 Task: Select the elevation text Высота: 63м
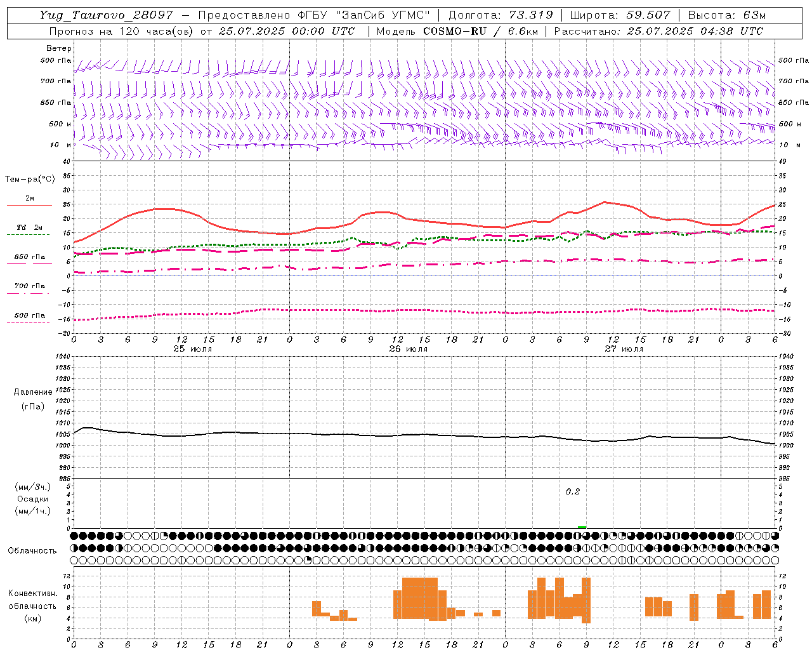[727, 15]
